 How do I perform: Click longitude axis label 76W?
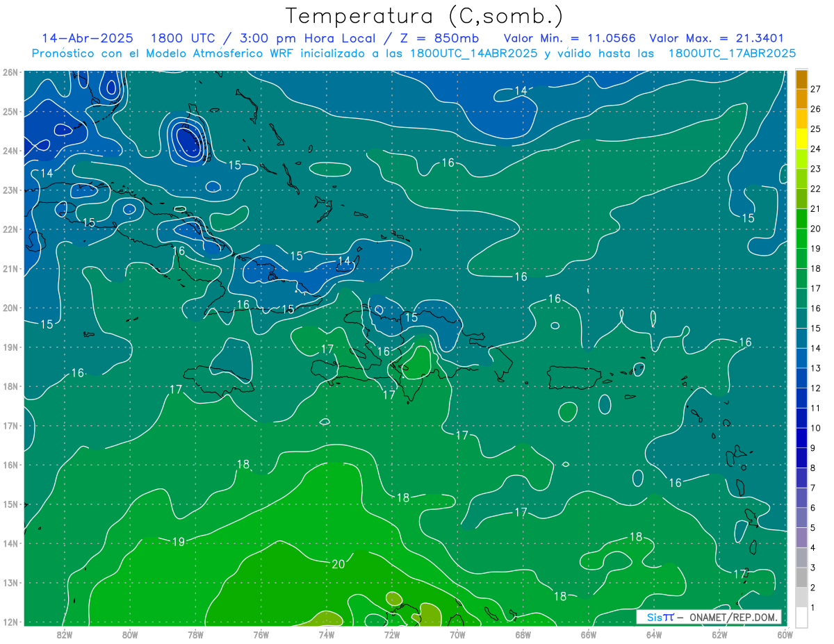pos(261,634)
